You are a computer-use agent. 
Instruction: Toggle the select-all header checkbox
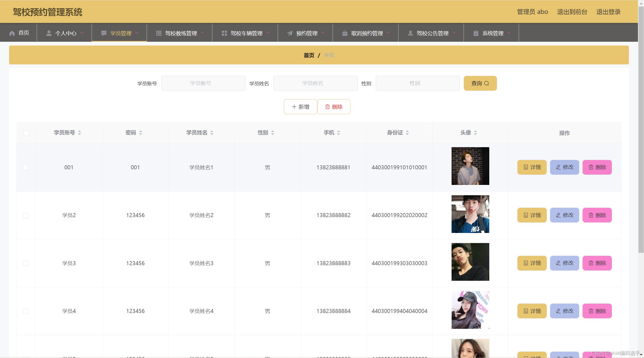coord(26,133)
